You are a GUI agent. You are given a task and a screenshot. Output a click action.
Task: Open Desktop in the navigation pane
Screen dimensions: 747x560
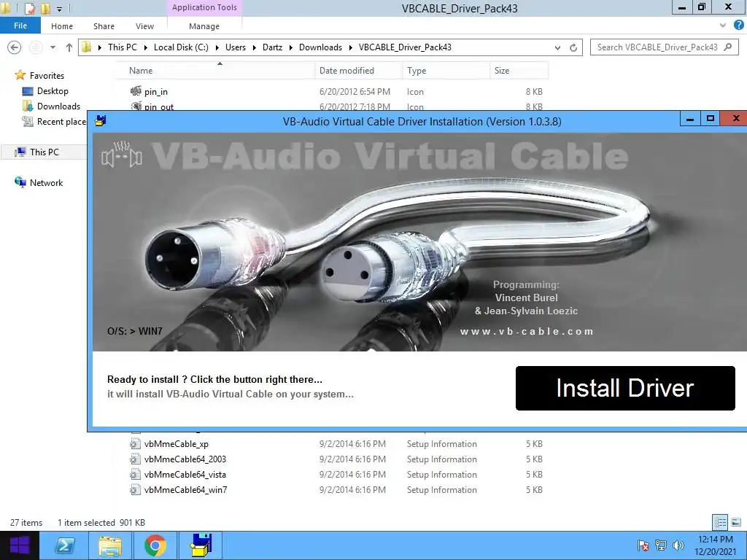53,91
